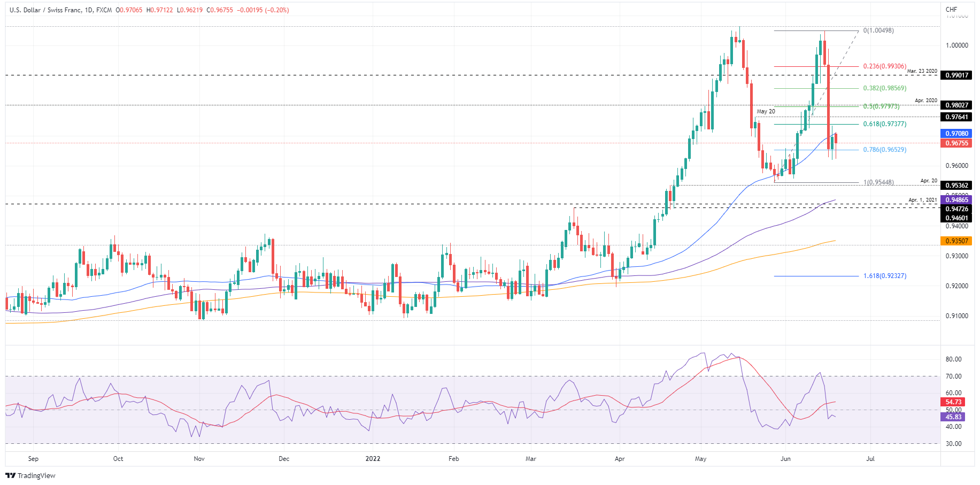980x485 pixels.
Task: Open the CHF currency selector label
Action: [x=951, y=9]
